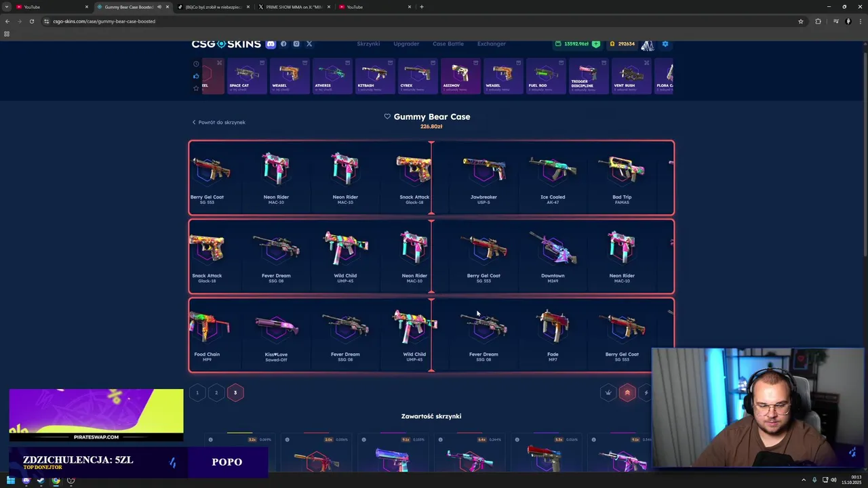Open the VENT RUSH live drop card
This screenshot has height=488, width=868.
tap(631, 76)
